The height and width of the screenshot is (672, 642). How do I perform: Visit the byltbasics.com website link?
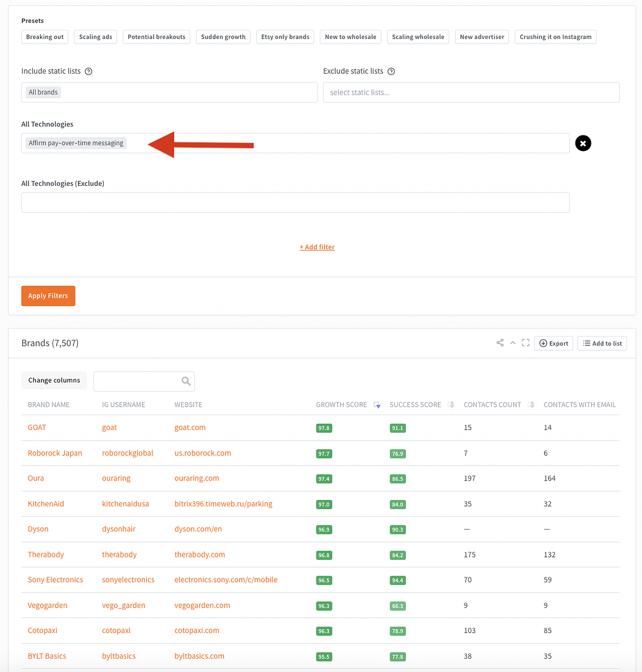pyautogui.click(x=199, y=656)
